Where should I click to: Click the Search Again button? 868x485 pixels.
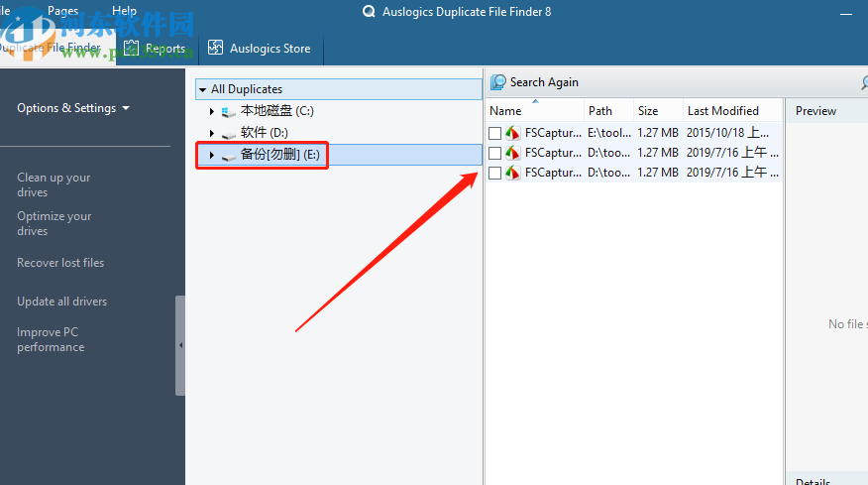click(535, 82)
